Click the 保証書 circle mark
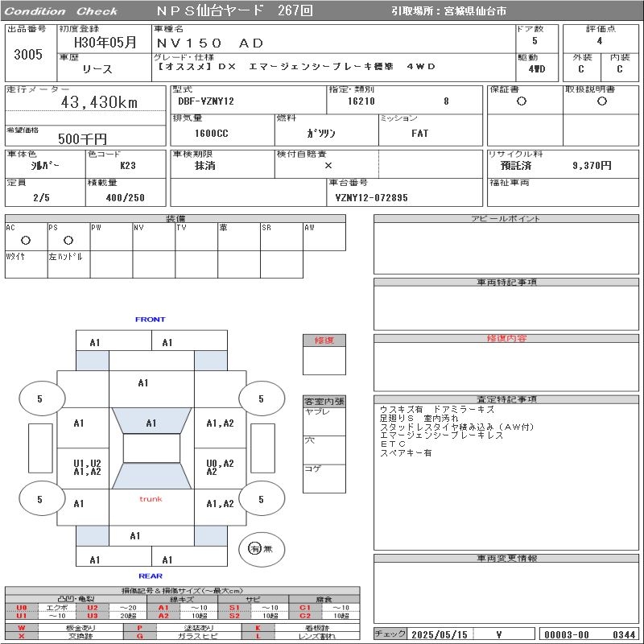Viewport: 644px width, 644px height. coord(522,101)
